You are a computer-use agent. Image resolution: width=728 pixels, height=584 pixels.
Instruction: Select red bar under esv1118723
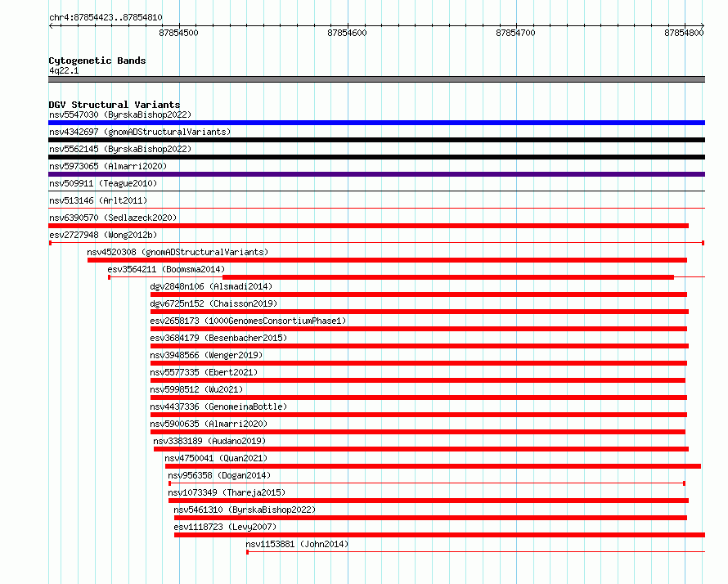coord(440,535)
